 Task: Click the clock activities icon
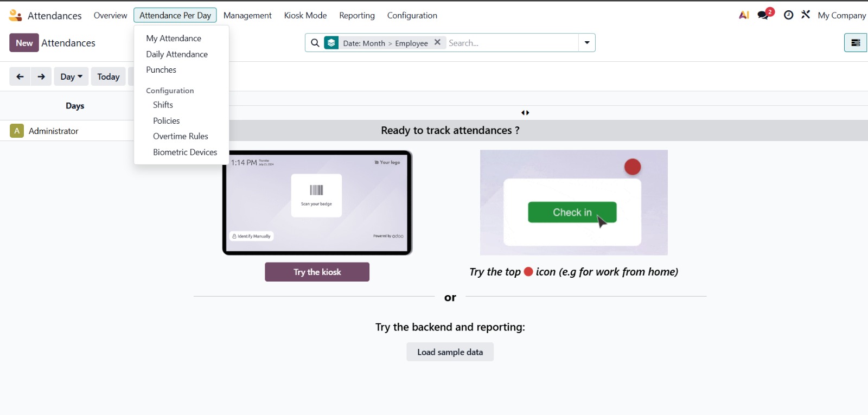[x=788, y=15]
